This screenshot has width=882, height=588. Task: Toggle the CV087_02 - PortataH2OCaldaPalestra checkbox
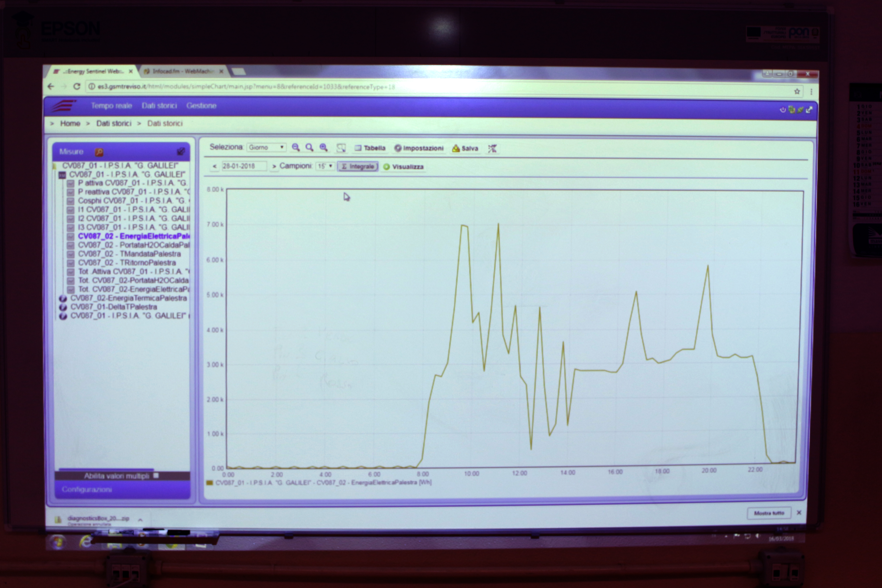point(70,245)
